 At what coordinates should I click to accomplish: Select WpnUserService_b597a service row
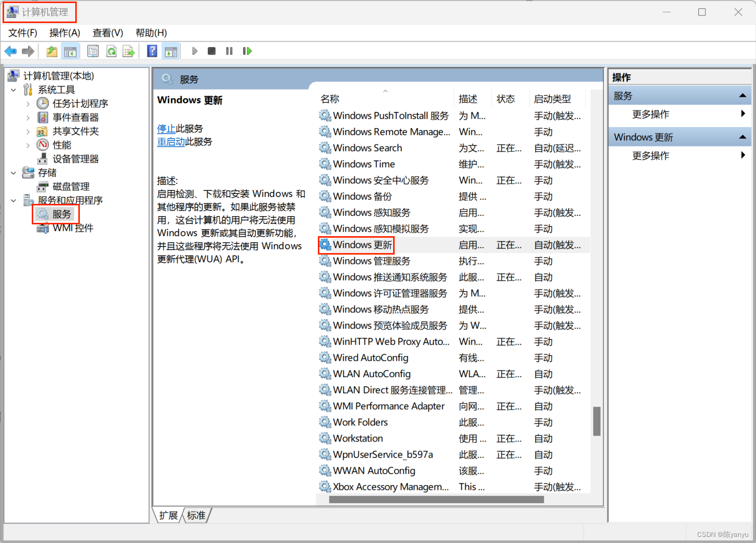pos(453,454)
